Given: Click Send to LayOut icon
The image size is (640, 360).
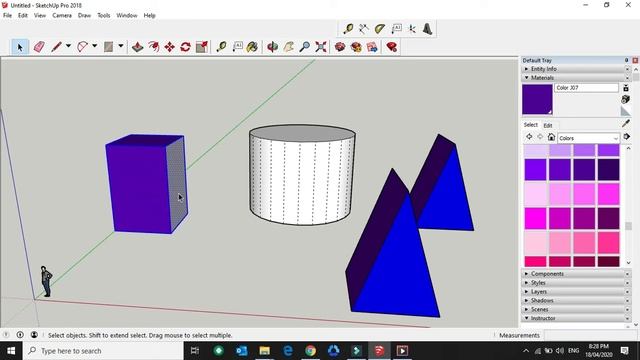Looking at the screenshot, I should 372,47.
